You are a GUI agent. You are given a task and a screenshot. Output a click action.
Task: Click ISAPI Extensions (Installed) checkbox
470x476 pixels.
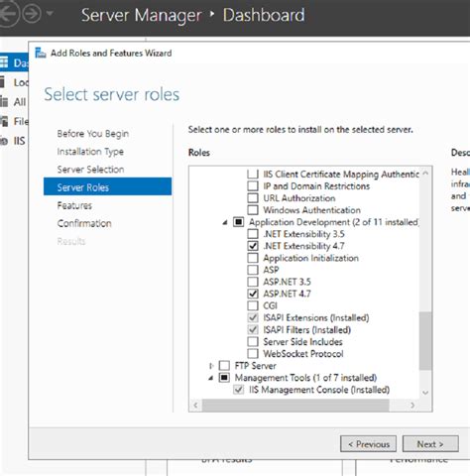click(x=253, y=317)
